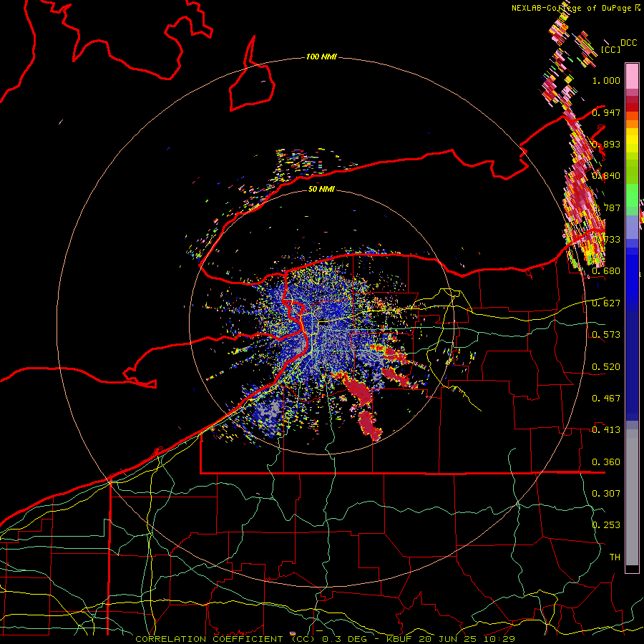Click the 1.000 legend value
Viewport: 644px width, 644px height.
coord(606,80)
